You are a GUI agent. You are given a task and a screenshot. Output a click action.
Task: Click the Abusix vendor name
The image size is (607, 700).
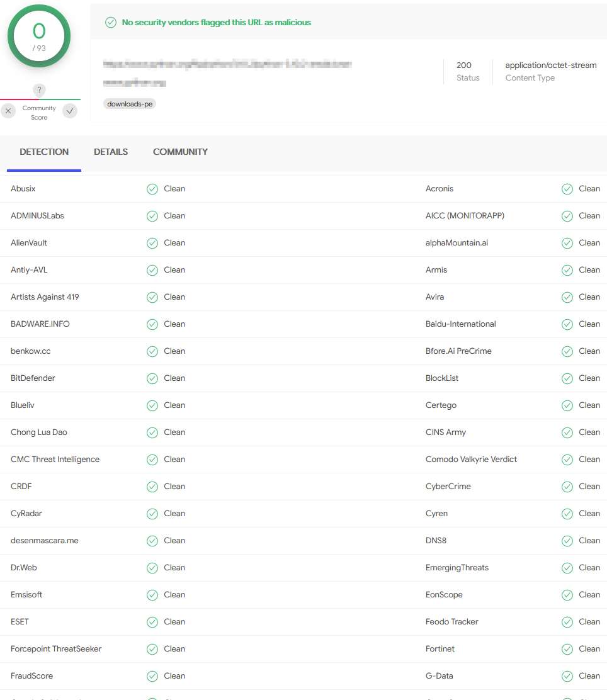pos(23,188)
